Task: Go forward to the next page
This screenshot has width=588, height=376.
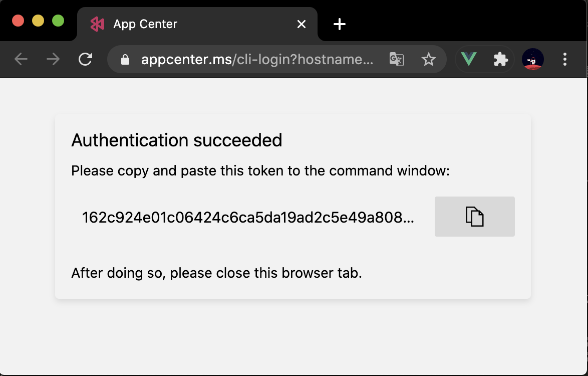Action: tap(53, 60)
